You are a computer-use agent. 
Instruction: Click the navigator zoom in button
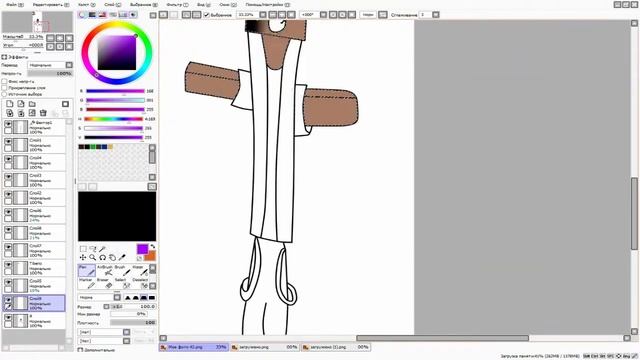[60, 38]
